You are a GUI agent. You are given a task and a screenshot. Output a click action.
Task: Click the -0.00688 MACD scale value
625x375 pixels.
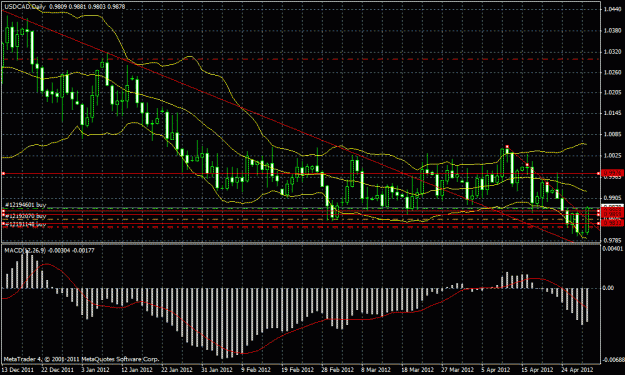click(614, 359)
